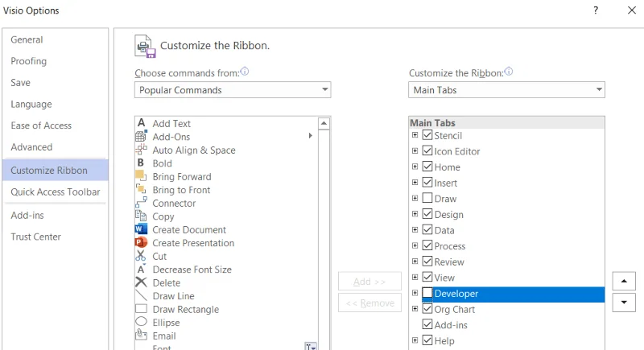The width and height of the screenshot is (644, 350).
Task: Switch to Quick Access Toolbar settings
Action: point(56,191)
